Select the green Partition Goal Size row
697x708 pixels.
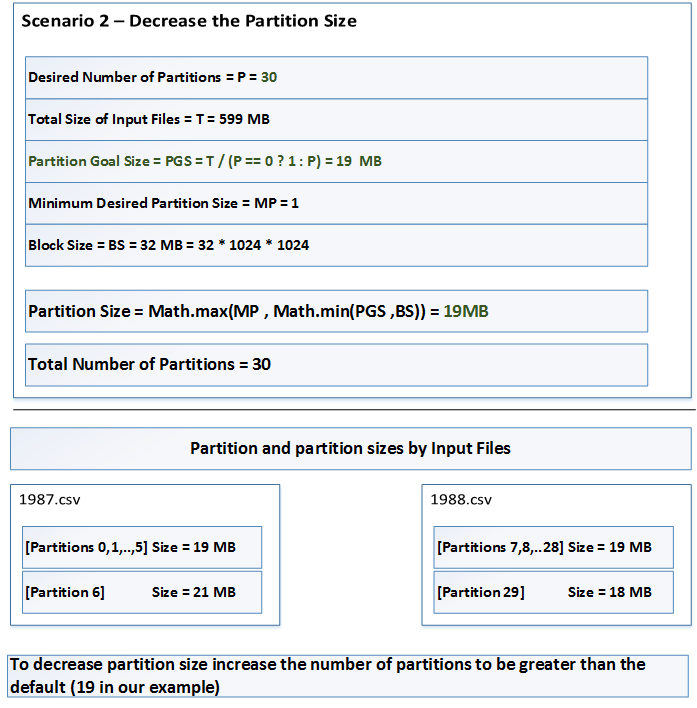(336, 161)
